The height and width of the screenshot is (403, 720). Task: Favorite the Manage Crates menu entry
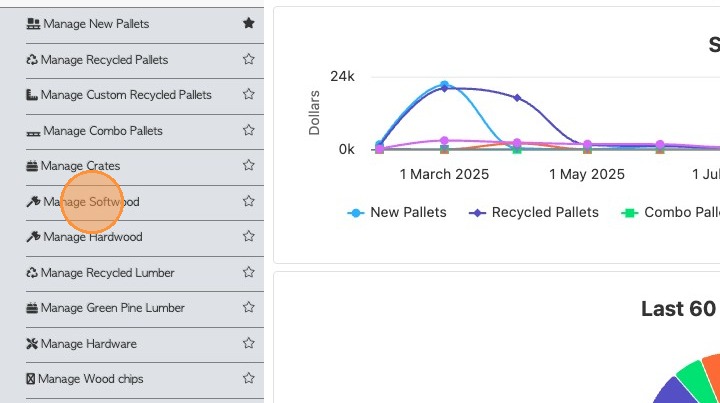(x=248, y=166)
